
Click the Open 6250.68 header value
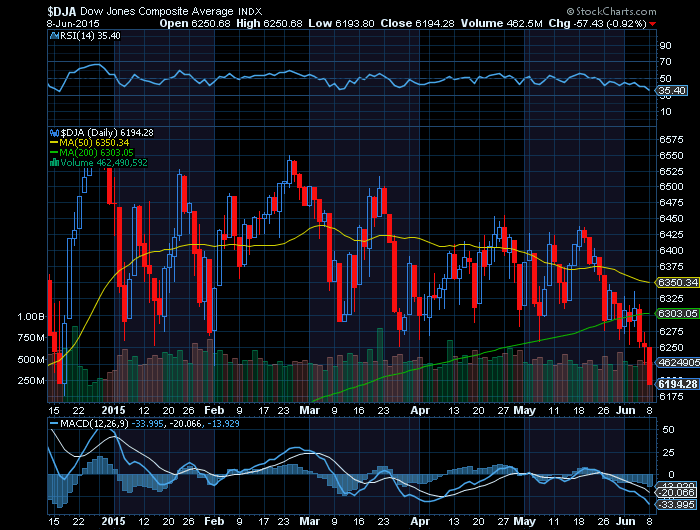coord(195,24)
